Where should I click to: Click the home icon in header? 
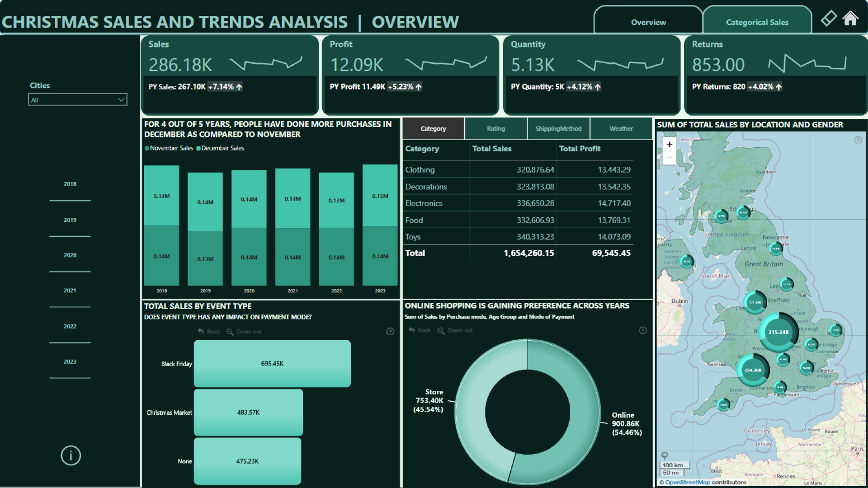[850, 19]
